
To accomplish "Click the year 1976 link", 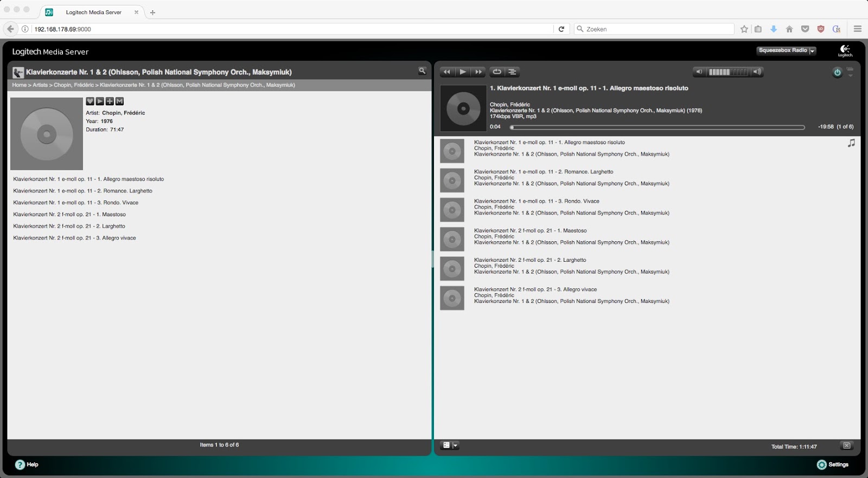I will tap(107, 121).
